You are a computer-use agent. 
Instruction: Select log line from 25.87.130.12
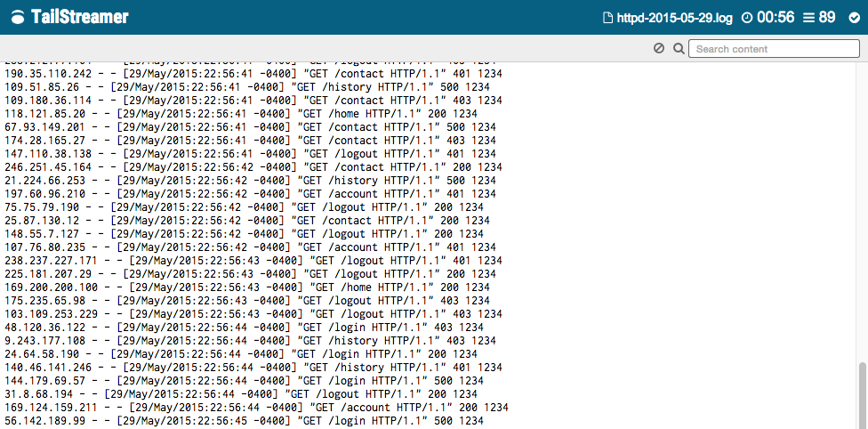(247, 220)
